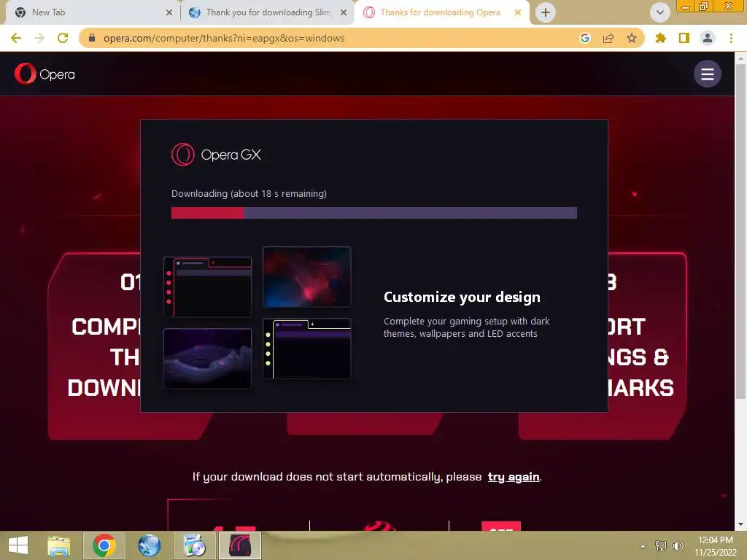Open Chrome three-dot menu
This screenshot has width=747, height=560.
pyautogui.click(x=731, y=38)
